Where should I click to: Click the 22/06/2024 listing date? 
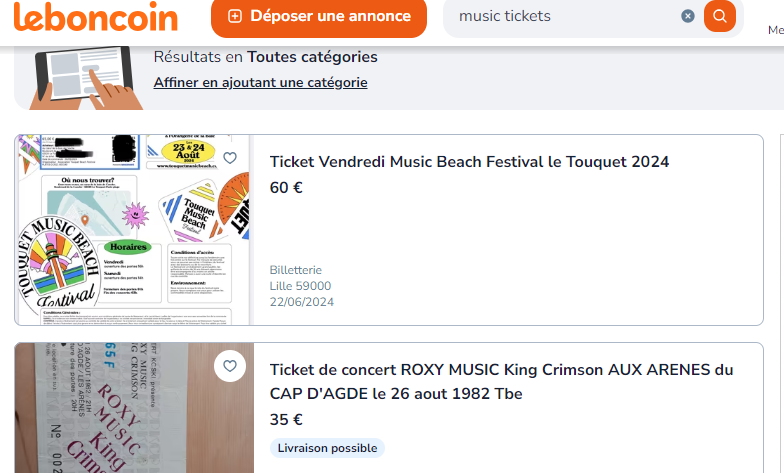(x=302, y=302)
